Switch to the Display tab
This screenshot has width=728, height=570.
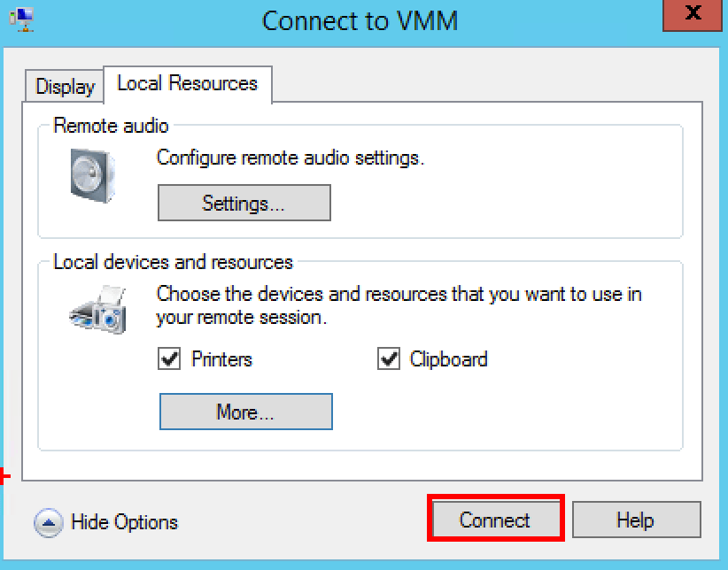point(63,86)
